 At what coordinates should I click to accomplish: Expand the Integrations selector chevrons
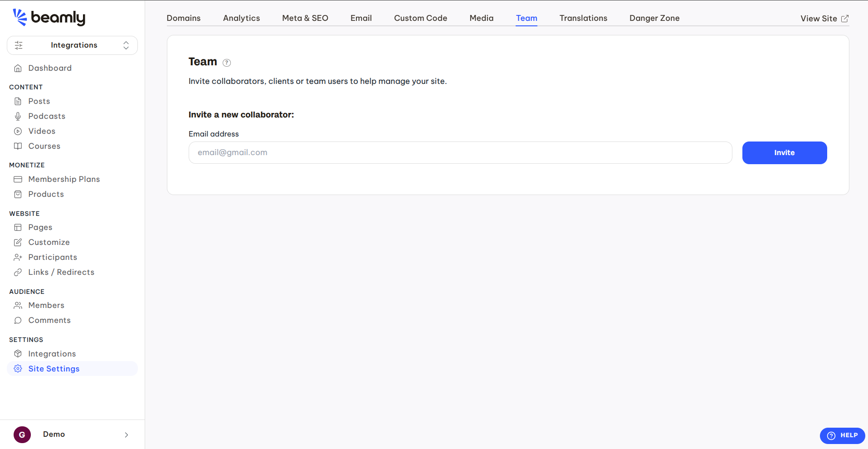(126, 45)
